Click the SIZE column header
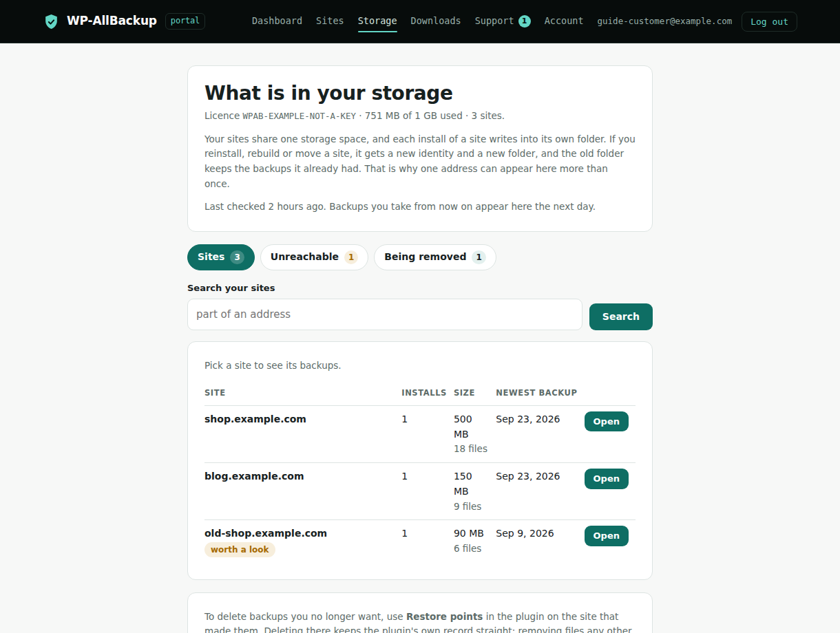The width and height of the screenshot is (840, 633). click(464, 393)
